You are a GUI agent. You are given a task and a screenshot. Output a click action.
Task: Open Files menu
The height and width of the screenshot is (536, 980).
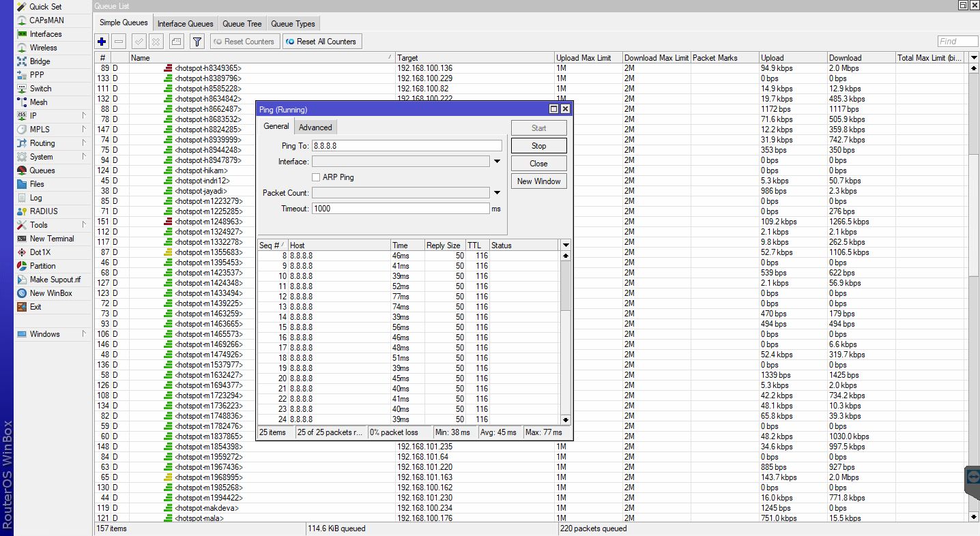point(37,184)
